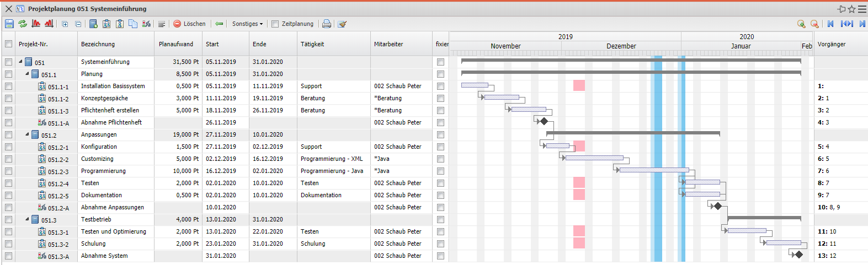Zoom out the Gantt chart timeline

point(814,24)
